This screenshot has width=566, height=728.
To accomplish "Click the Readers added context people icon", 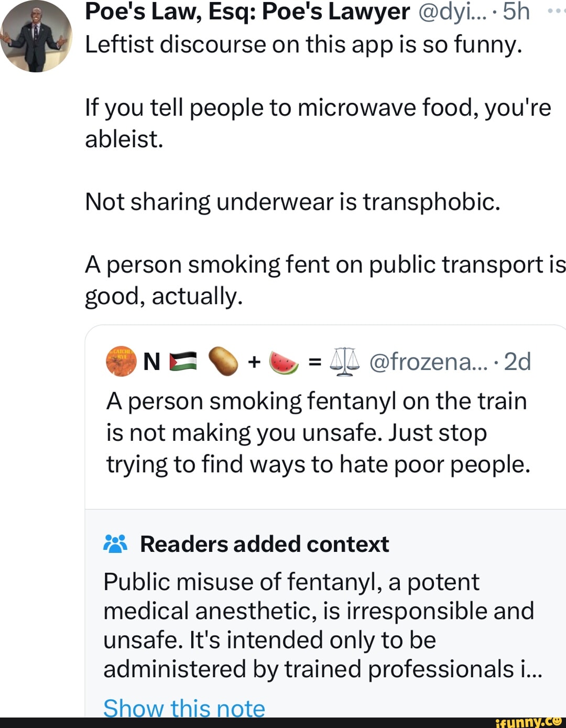I will pos(115,544).
